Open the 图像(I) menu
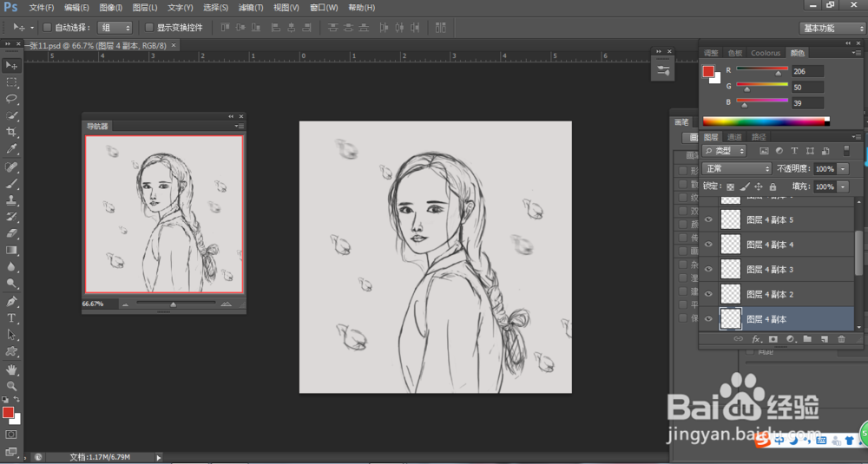This screenshot has width=868, height=464. [x=111, y=8]
